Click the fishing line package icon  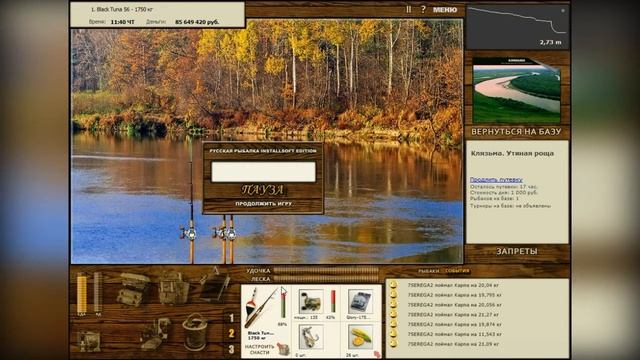coord(360,301)
